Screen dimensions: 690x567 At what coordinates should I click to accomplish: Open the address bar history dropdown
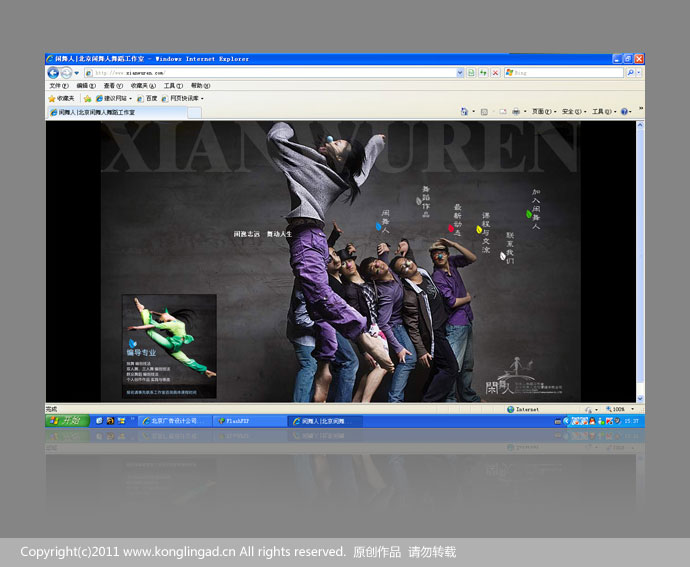pos(460,73)
